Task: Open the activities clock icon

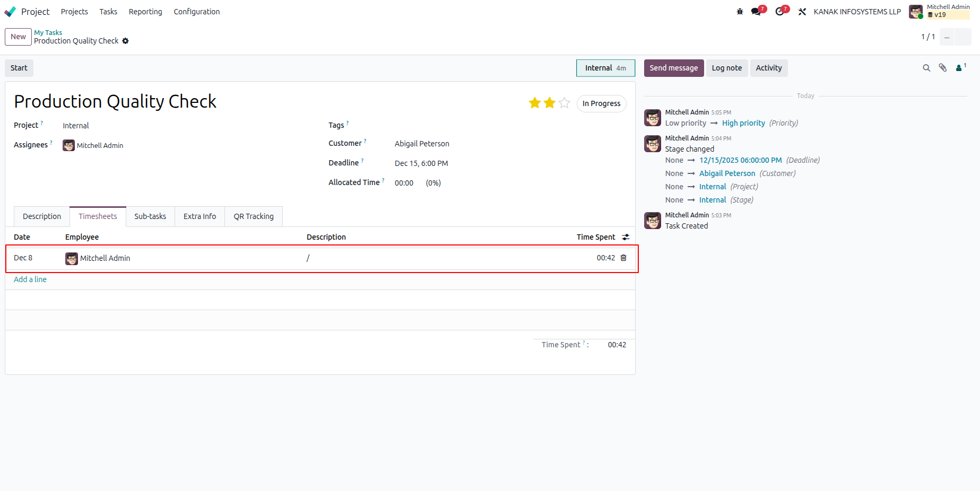Action: 779,12
